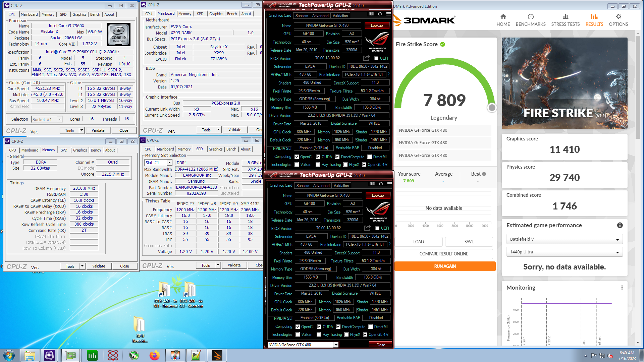Toggle CUDA checkbox in upper GPU-Z
Image resolution: width=644 pixels, height=362 pixels.
pyautogui.click(x=318, y=157)
